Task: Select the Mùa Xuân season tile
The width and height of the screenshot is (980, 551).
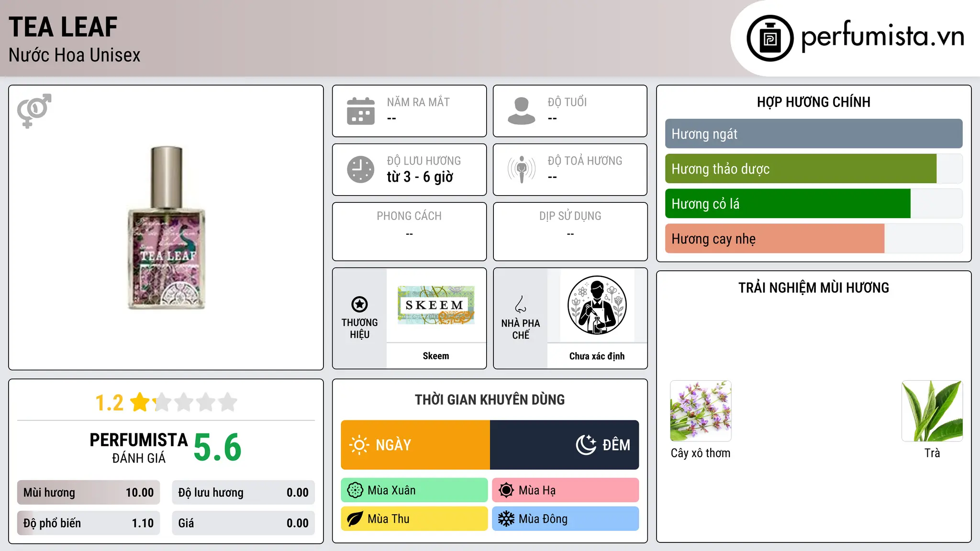Action: pos(414,490)
